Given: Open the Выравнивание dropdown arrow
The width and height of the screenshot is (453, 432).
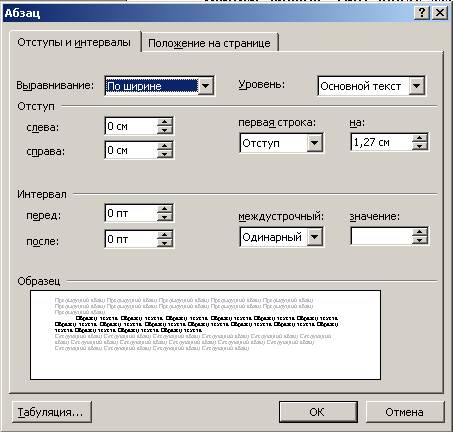Looking at the screenshot, I should [x=206, y=86].
